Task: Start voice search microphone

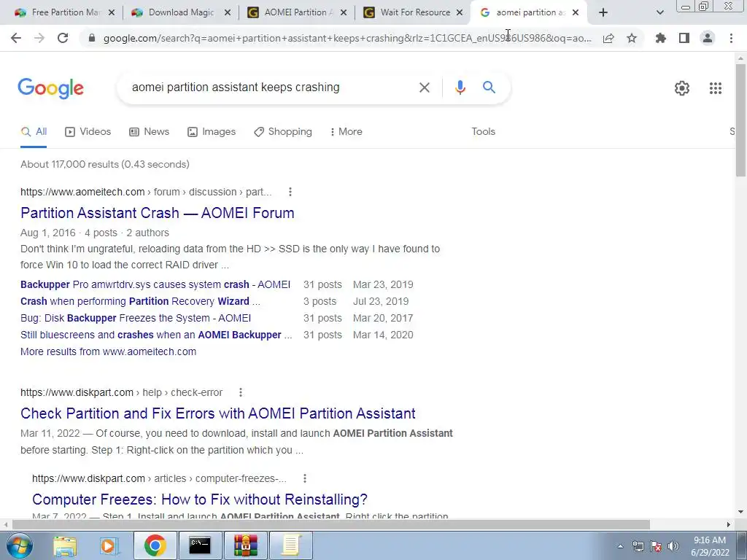Action: click(460, 87)
